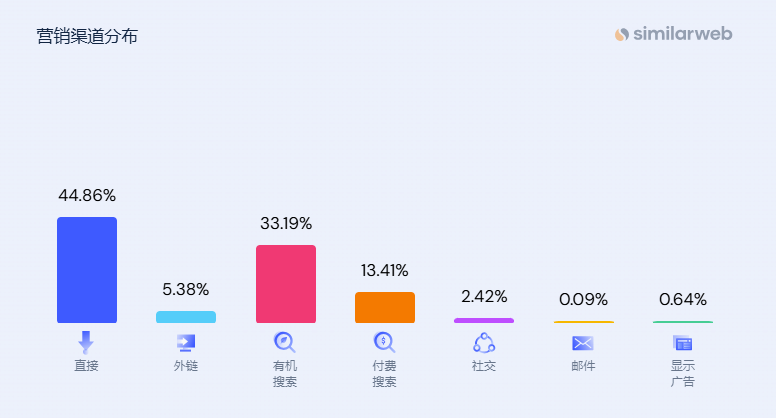Select the purple Social bar
The height and width of the screenshot is (418, 776).
(x=484, y=320)
